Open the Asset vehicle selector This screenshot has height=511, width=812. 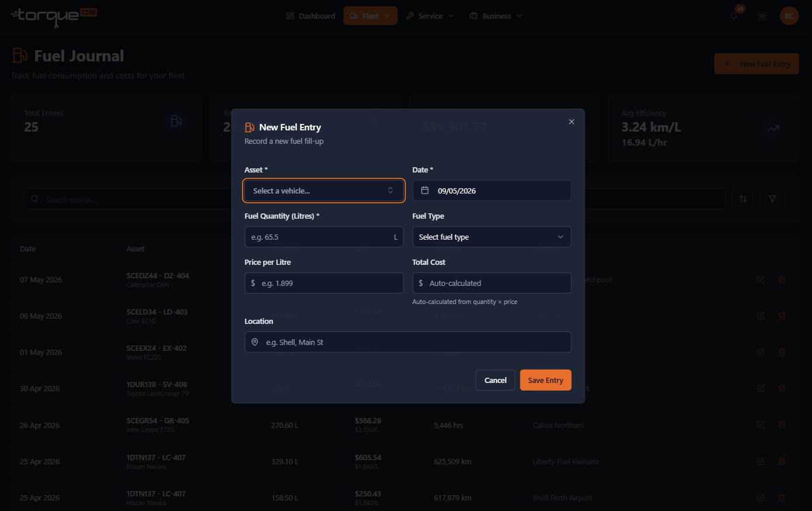click(324, 191)
